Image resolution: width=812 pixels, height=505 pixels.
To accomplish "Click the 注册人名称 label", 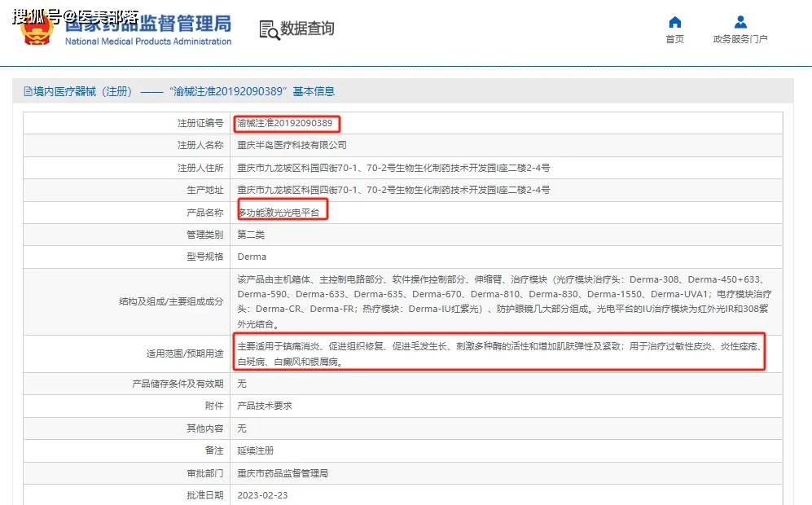I will (x=200, y=146).
